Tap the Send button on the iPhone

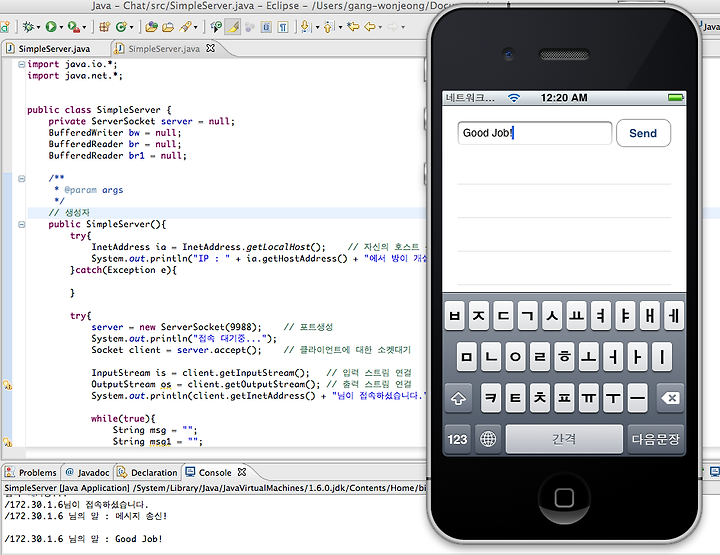point(643,133)
